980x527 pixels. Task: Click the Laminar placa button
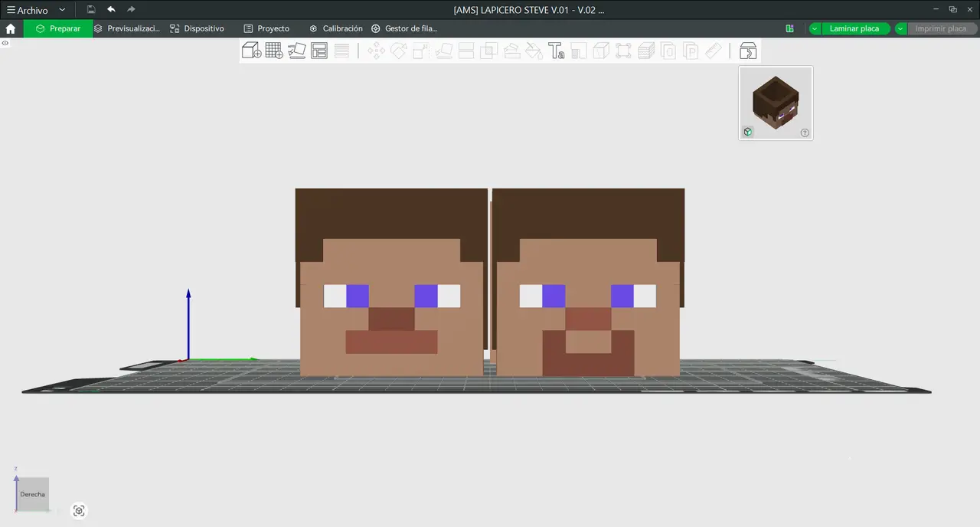[x=854, y=28]
